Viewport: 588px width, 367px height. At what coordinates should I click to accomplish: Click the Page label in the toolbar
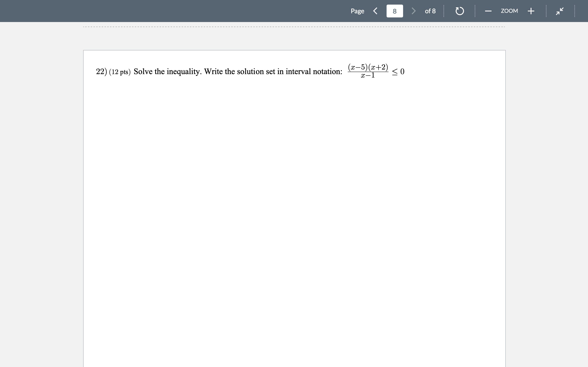click(357, 11)
